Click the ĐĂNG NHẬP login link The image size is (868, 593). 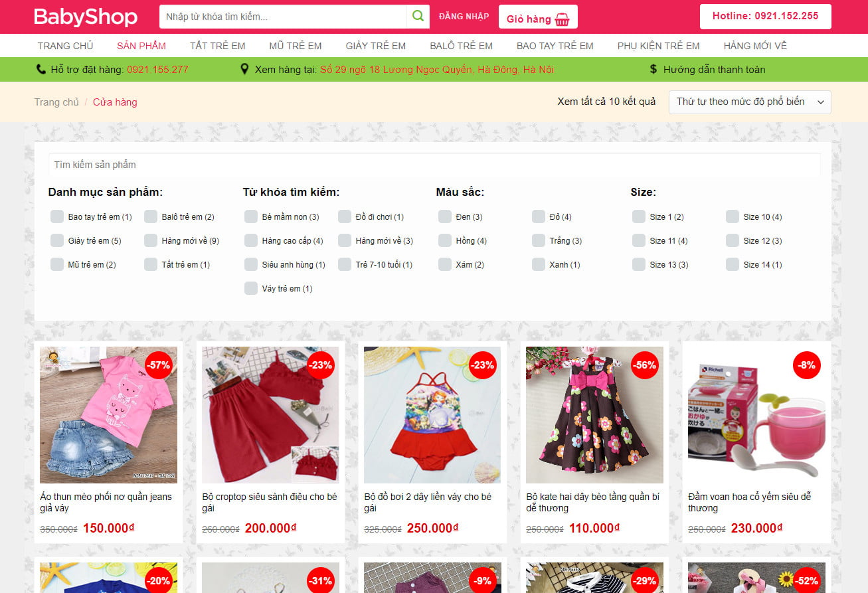[464, 17]
